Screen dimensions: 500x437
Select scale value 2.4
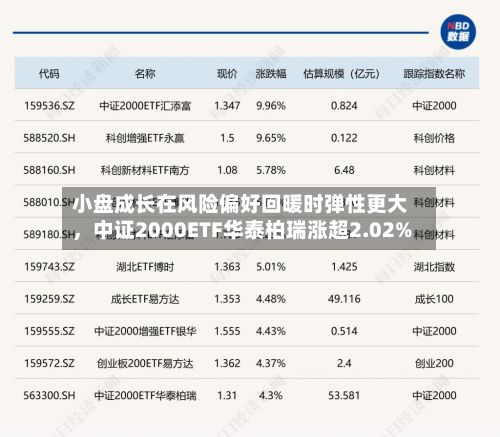coord(344,363)
